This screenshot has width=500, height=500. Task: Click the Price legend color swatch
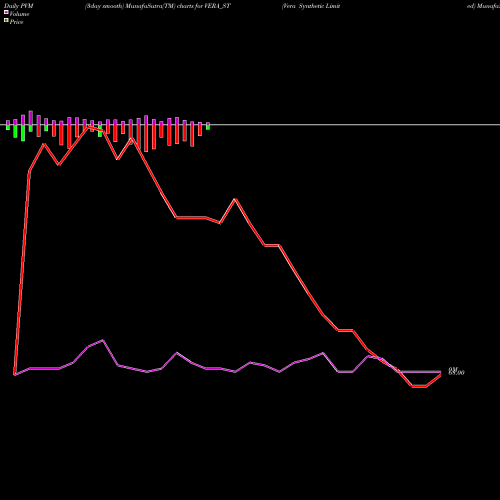(6, 21)
